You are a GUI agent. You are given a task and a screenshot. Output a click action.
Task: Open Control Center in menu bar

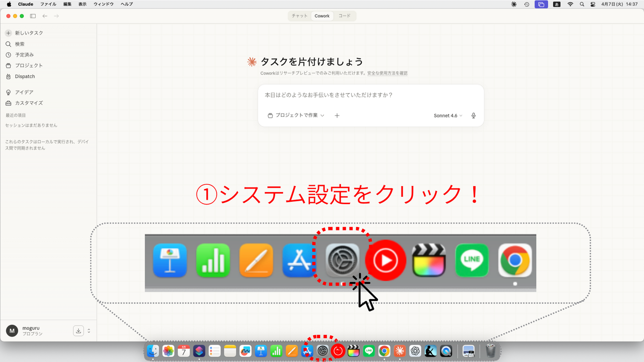pos(593,4)
